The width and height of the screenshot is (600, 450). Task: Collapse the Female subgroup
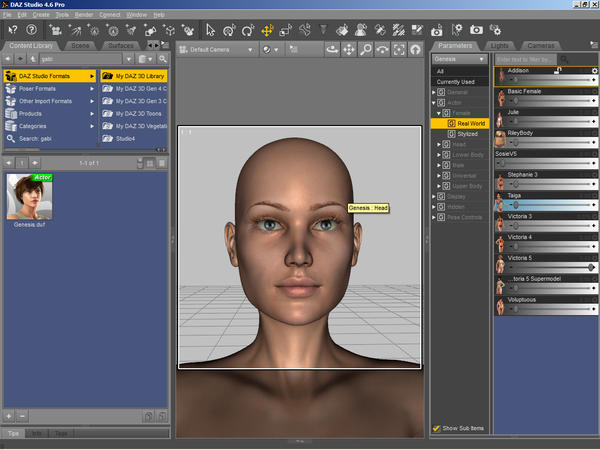click(439, 113)
